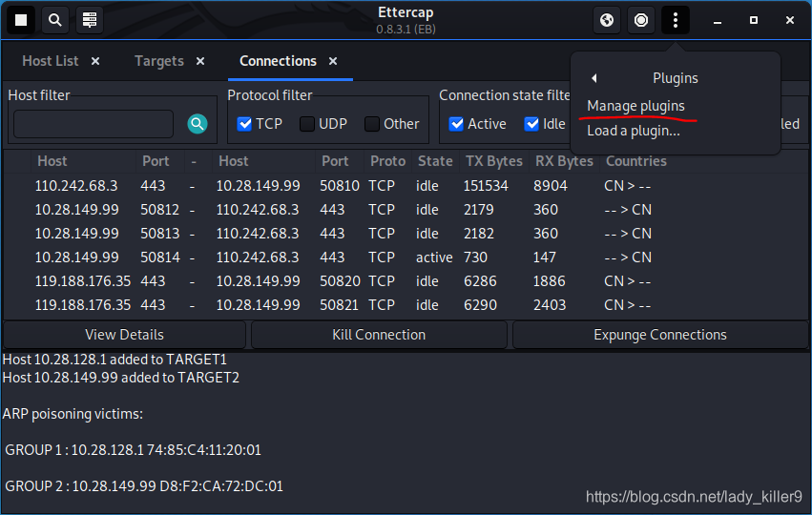Open the hosts list toolbar icon
This screenshot has height=515, width=812.
click(x=90, y=20)
